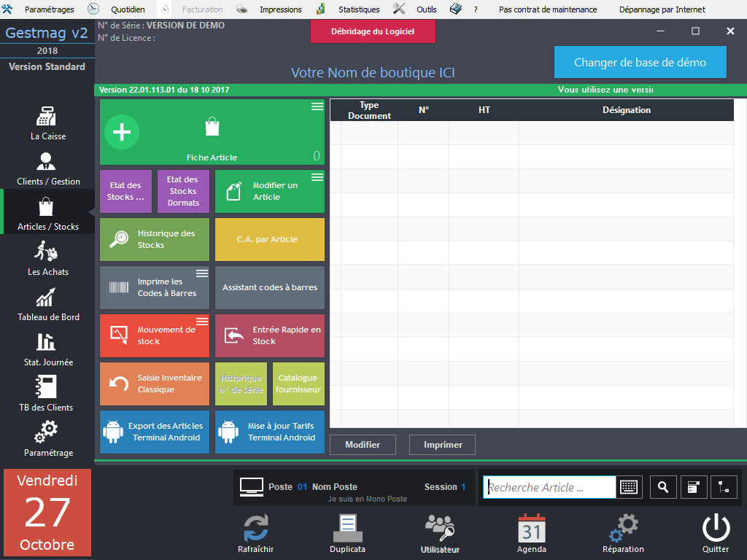Expand hamburger menu on Fiche Article tile
The image size is (747, 560).
point(317,106)
